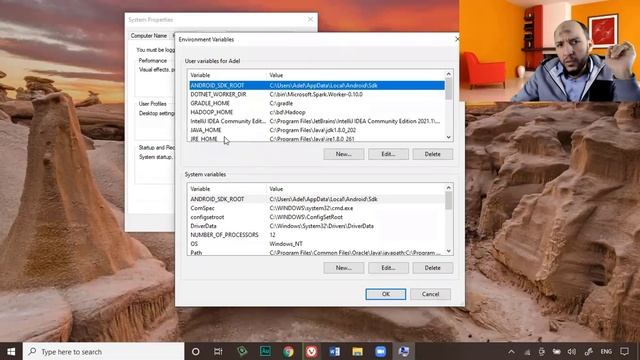This screenshot has height=360, width=640.
Task: Select system variable ANDROID_SDK_ROOT row
Action: pos(317,199)
